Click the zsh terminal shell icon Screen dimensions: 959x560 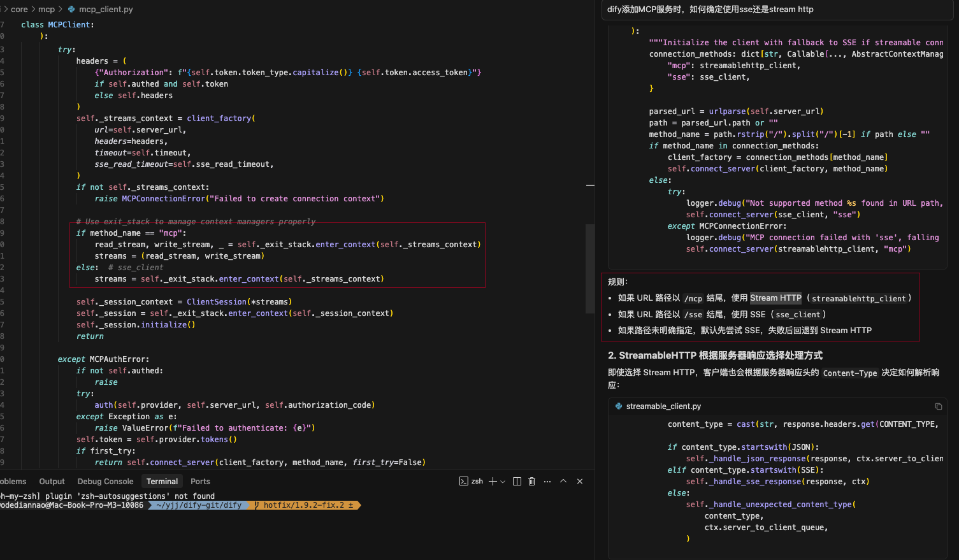(x=463, y=481)
